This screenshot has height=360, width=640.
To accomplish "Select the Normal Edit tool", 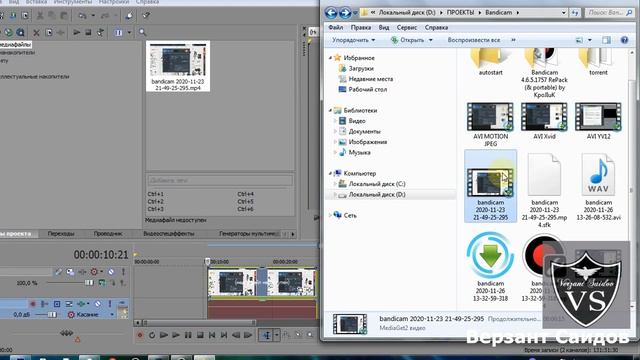I will coord(267,335).
